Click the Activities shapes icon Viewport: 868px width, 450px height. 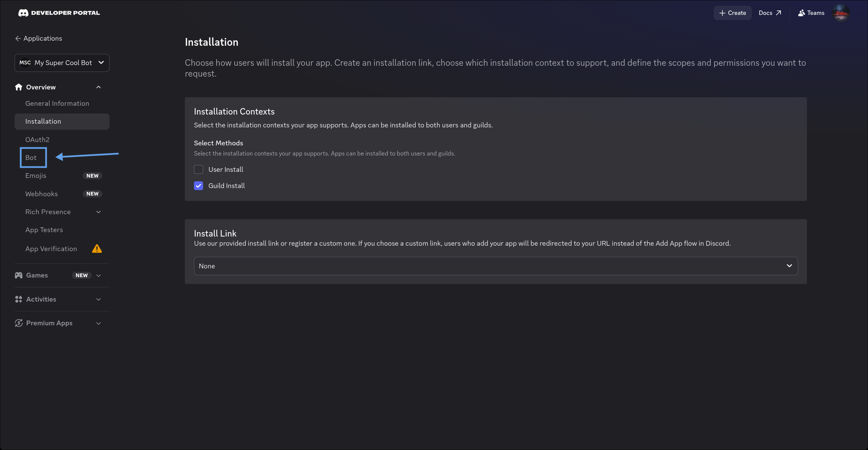(19, 299)
